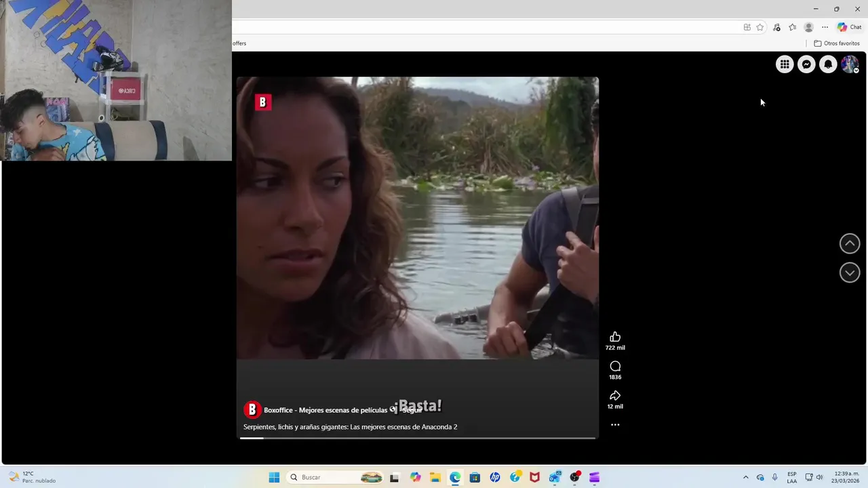Screen dimensions: 868x488
Task: Open the Windows Start menu
Action: tap(274, 477)
